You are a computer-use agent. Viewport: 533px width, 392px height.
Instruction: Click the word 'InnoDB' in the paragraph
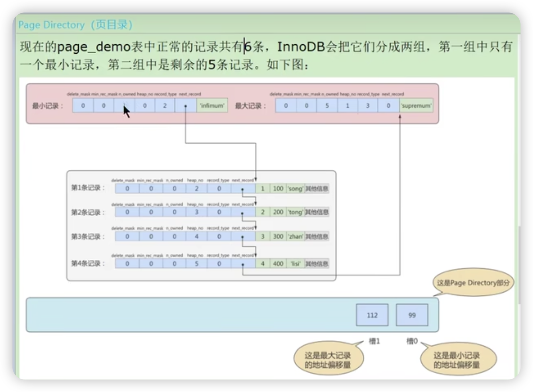point(301,46)
